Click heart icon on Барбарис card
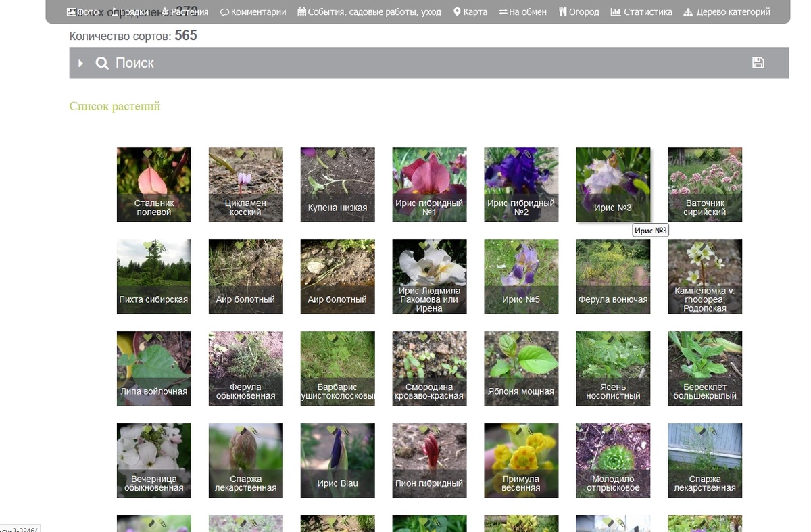 tap(331, 337)
